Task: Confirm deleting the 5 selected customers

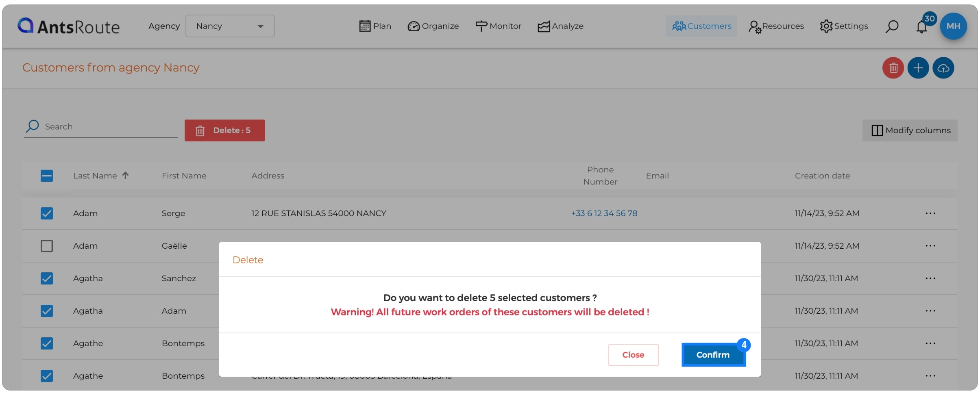Action: [x=713, y=355]
